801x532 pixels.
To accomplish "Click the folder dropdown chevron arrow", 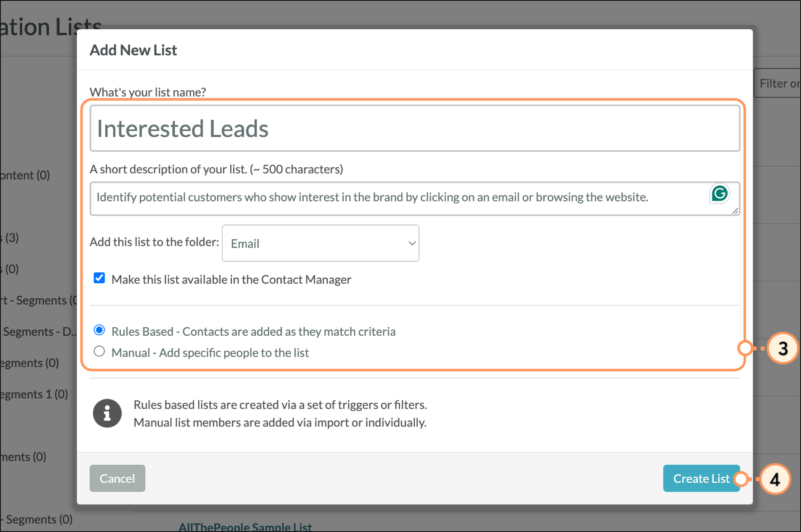I will coord(412,243).
